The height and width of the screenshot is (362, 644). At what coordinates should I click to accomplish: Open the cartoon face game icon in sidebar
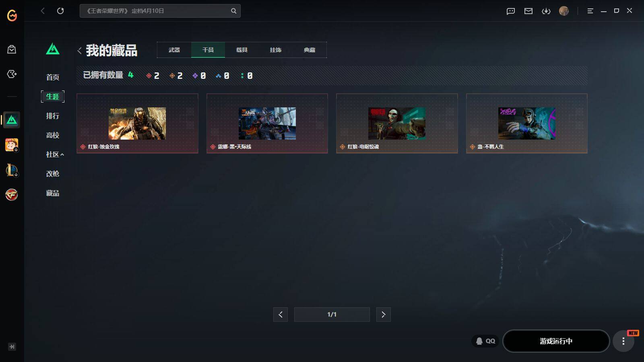(12, 145)
